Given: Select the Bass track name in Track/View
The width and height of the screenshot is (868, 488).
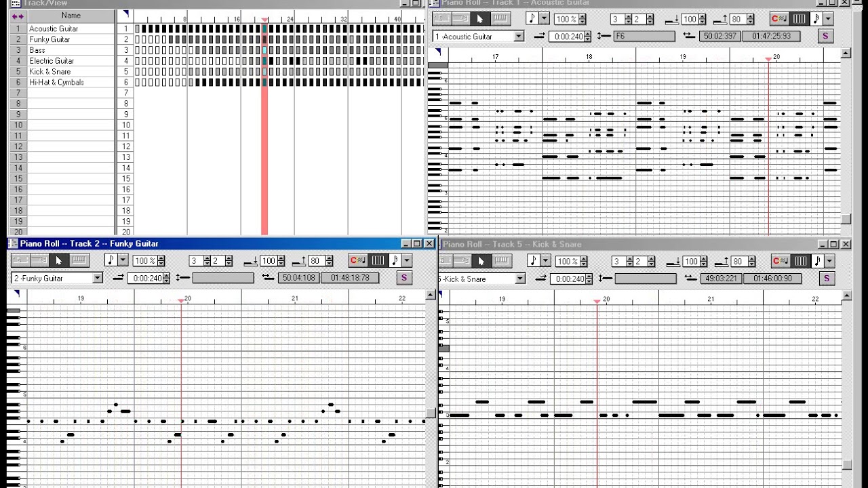Looking at the screenshot, I should 37,50.
